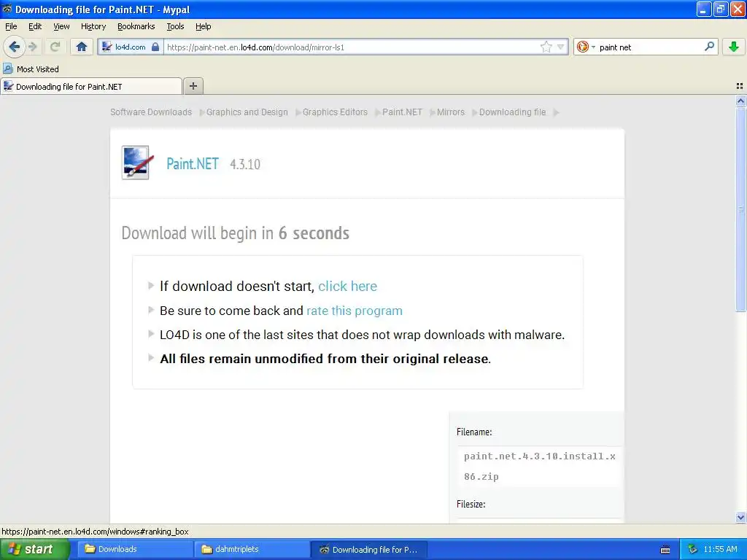Click the Downloading file breadcrumb
This screenshot has height=560, width=747.
tap(512, 112)
